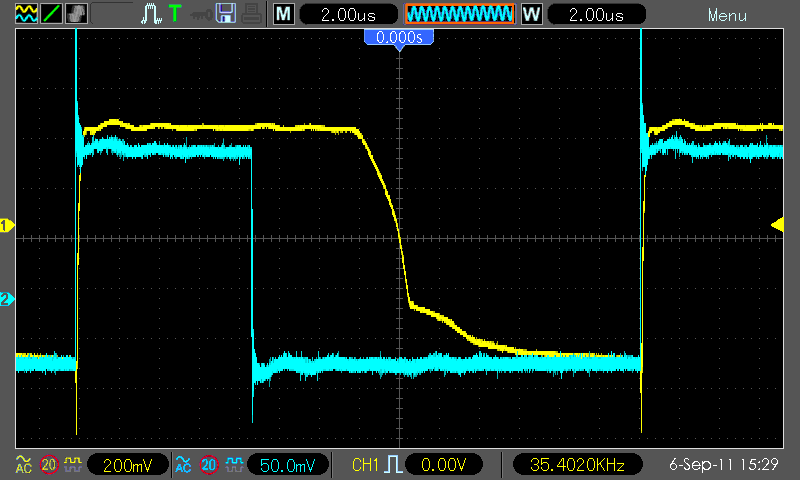The width and height of the screenshot is (800, 480).
Task: Click the rising-edge trigger slope icon
Action: tap(393, 464)
